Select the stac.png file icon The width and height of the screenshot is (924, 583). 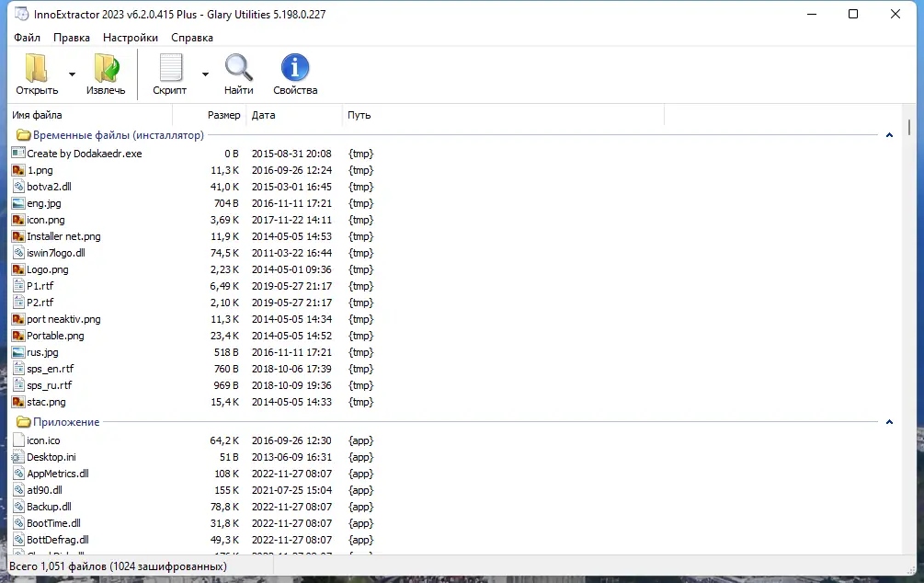[x=18, y=402]
